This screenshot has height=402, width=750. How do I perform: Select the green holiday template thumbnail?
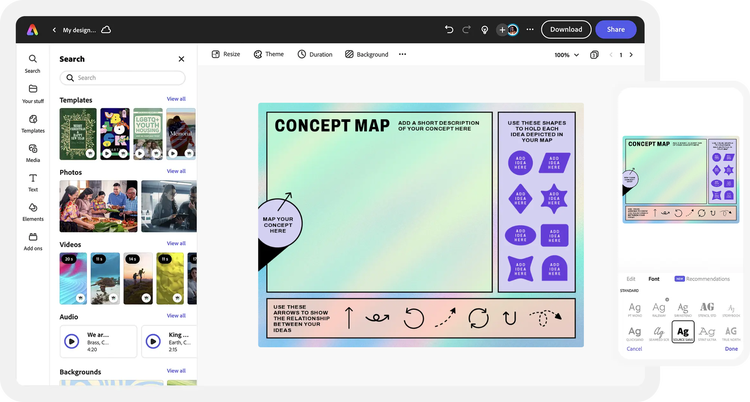tap(78, 134)
